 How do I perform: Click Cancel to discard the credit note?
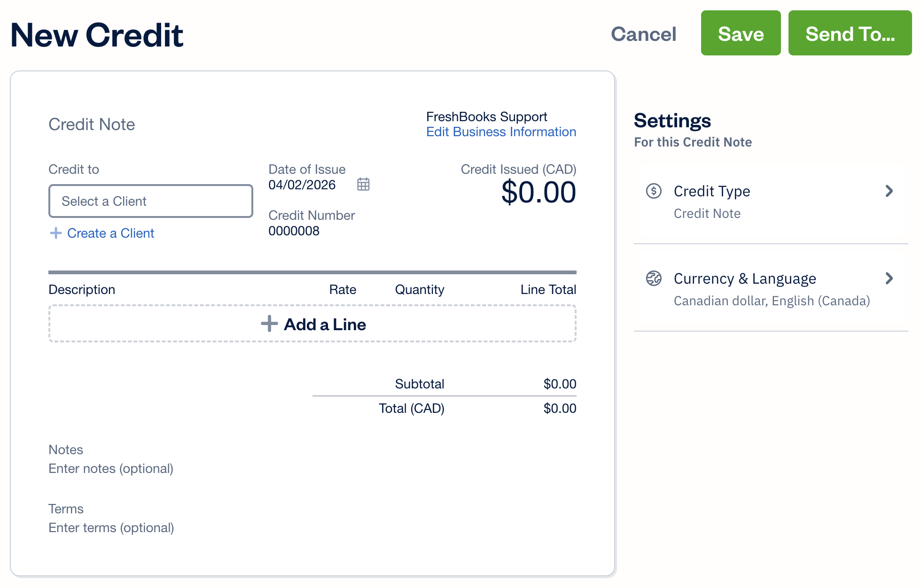644,33
